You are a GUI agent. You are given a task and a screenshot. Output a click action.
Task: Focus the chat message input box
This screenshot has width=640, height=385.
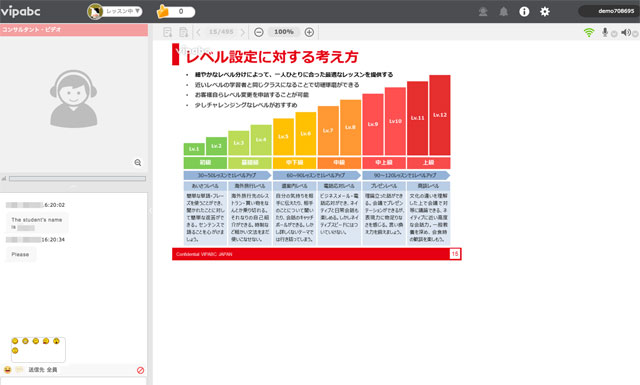point(74,381)
